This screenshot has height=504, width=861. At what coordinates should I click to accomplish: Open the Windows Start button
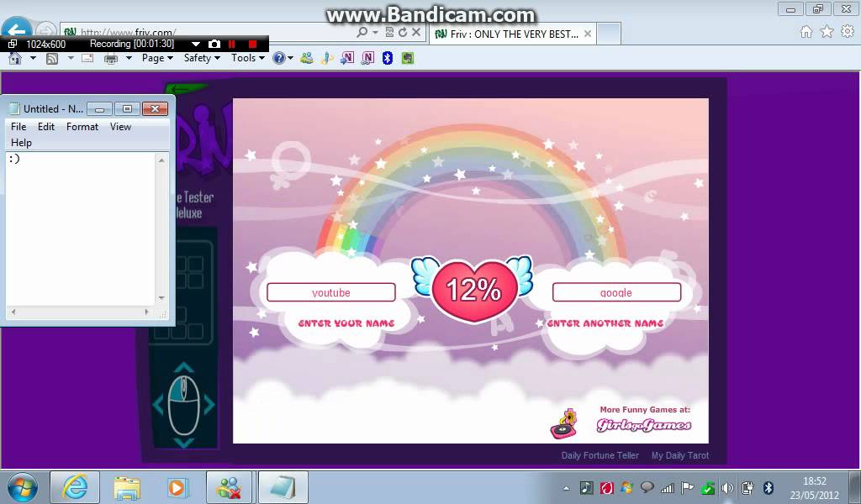23,487
